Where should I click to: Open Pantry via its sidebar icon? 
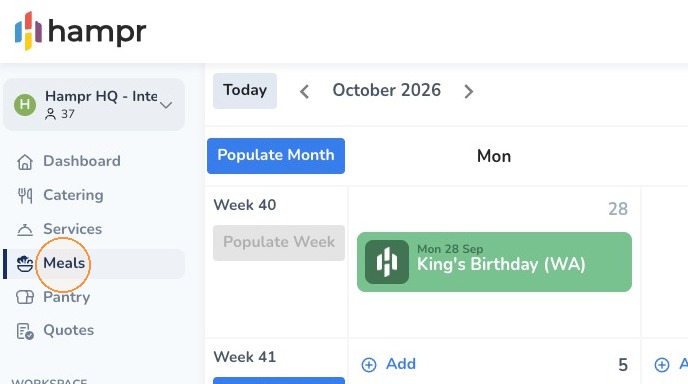tap(25, 297)
